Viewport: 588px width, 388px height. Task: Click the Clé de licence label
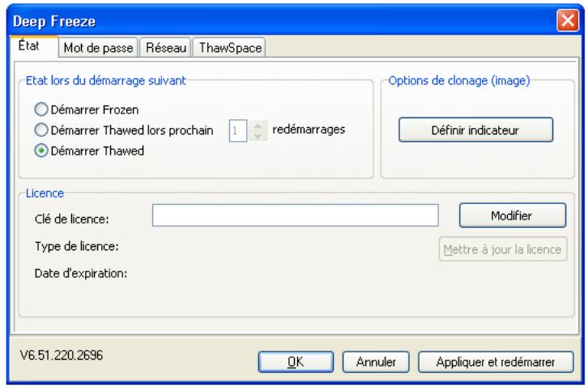click(71, 219)
